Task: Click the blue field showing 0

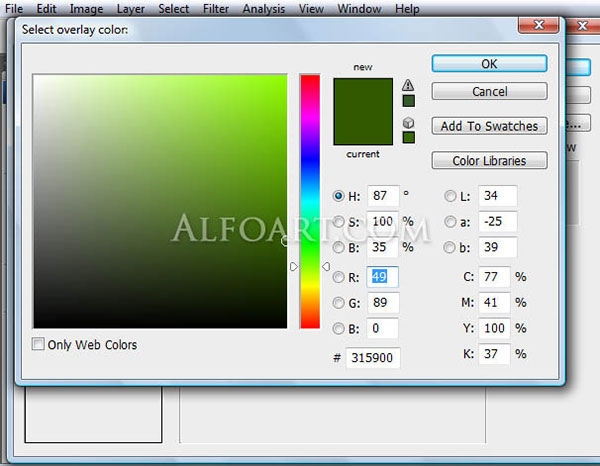Action: point(383,328)
